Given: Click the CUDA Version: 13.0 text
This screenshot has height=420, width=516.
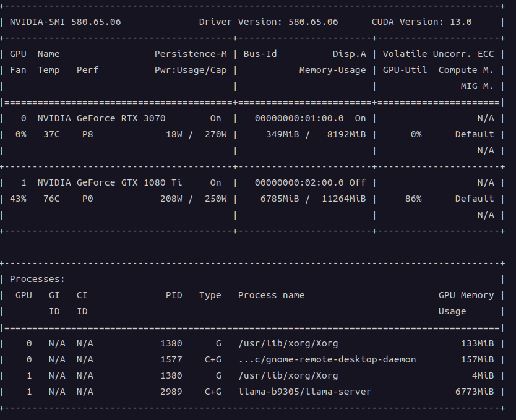Looking at the screenshot, I should pos(421,22).
